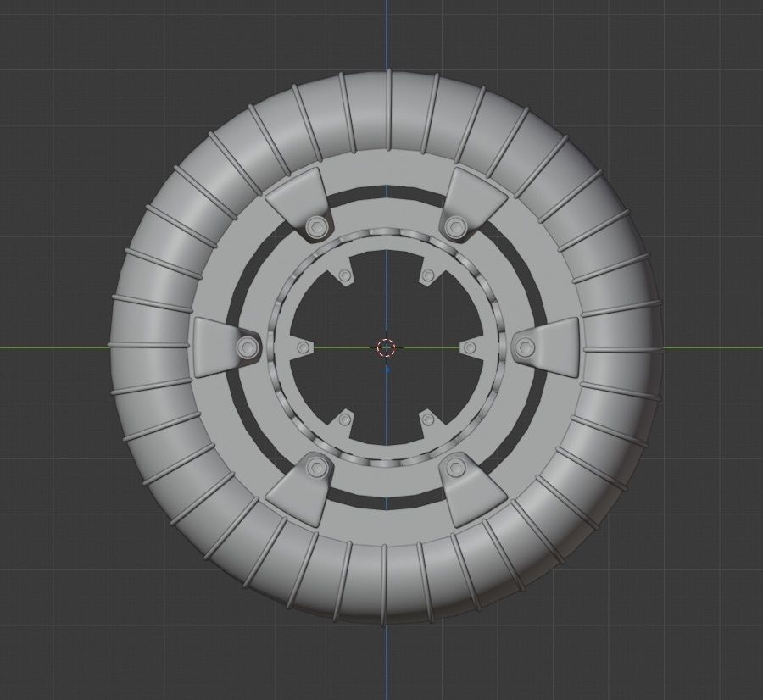This screenshot has width=763, height=700.
Task: Select the hex bolt on the lower-right bracket
Action: [x=456, y=468]
